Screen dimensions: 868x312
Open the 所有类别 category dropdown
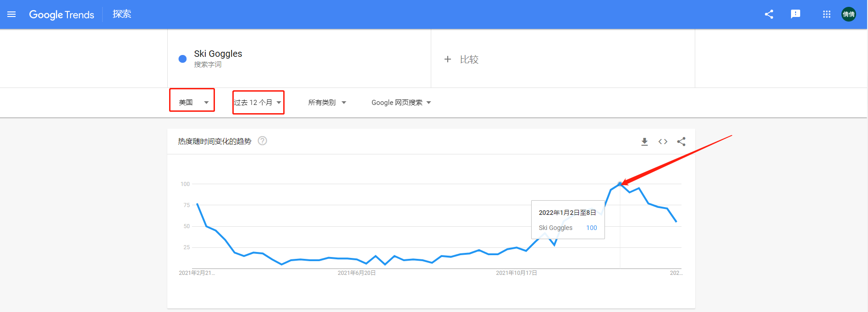pyautogui.click(x=327, y=102)
